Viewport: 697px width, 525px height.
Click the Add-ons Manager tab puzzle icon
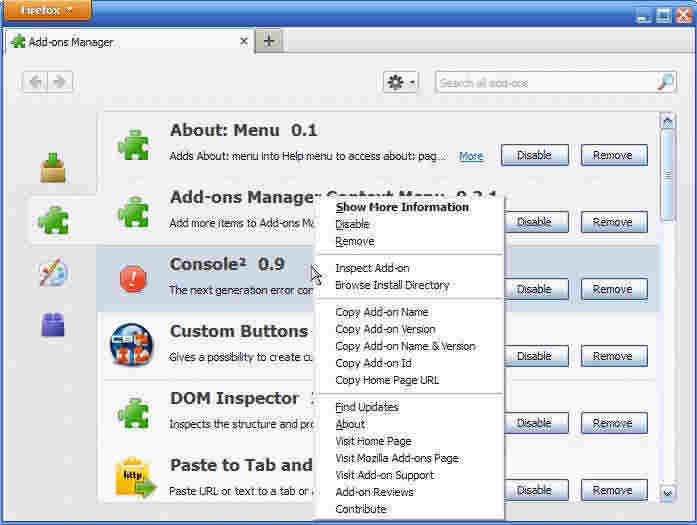click(x=18, y=41)
